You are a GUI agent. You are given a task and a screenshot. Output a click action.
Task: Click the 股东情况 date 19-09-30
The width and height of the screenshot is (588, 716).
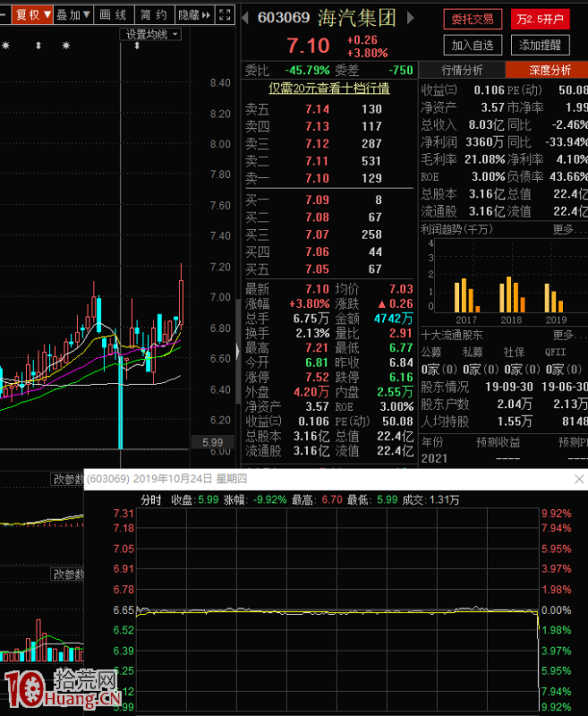(509, 388)
